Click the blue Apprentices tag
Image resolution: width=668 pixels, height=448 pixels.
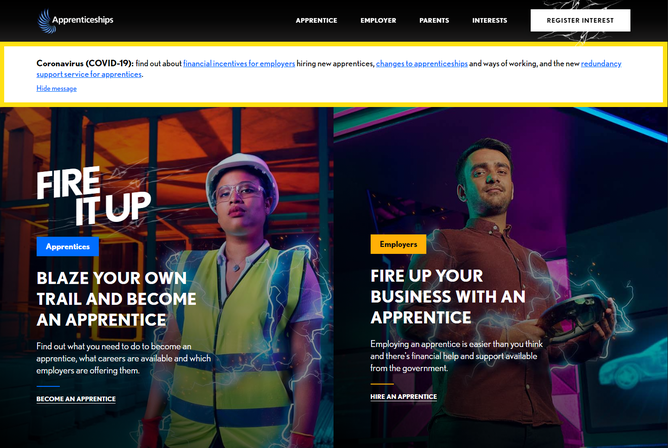tap(68, 246)
